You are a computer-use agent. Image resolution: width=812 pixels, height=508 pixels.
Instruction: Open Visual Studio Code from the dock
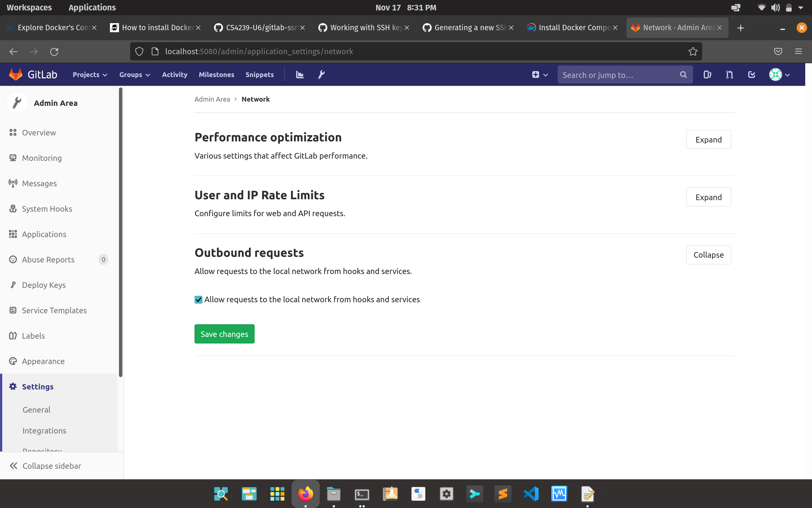tap(531, 494)
